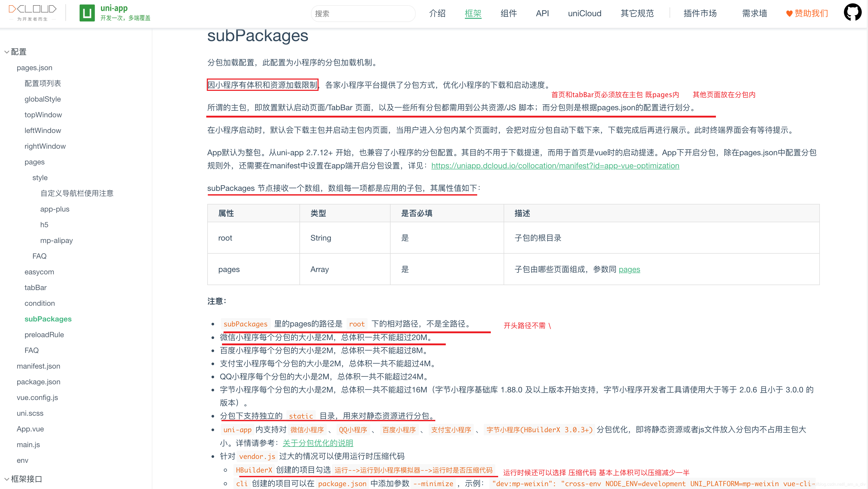The height and width of the screenshot is (489, 868).
Task: Click the pages link in table description
Action: coord(630,269)
